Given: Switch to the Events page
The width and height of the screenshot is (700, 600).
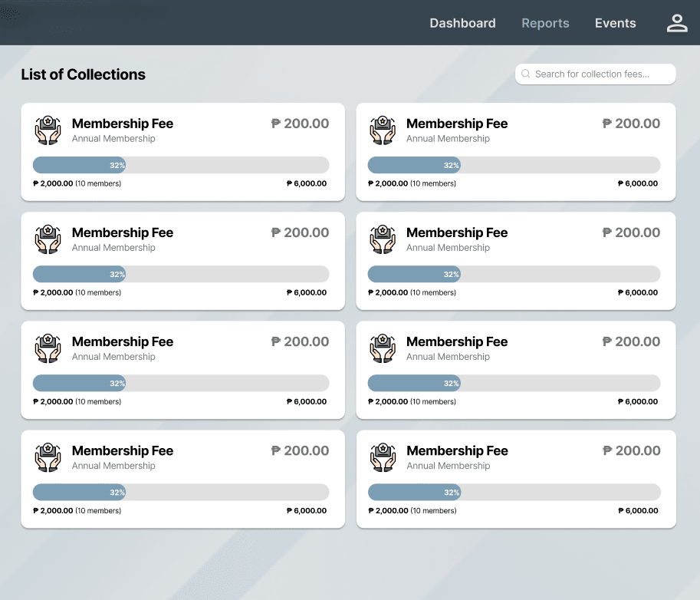Looking at the screenshot, I should (615, 23).
